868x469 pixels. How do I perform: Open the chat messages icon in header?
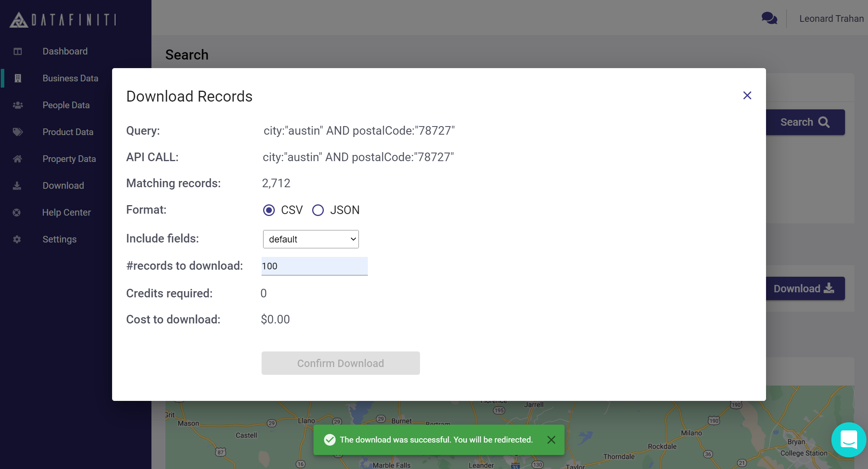[x=769, y=18]
